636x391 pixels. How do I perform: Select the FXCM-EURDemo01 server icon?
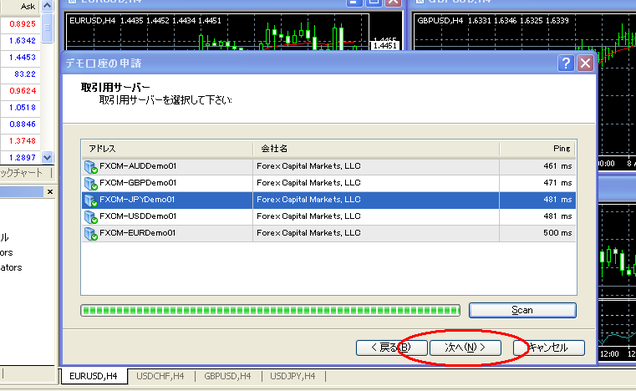(x=90, y=233)
